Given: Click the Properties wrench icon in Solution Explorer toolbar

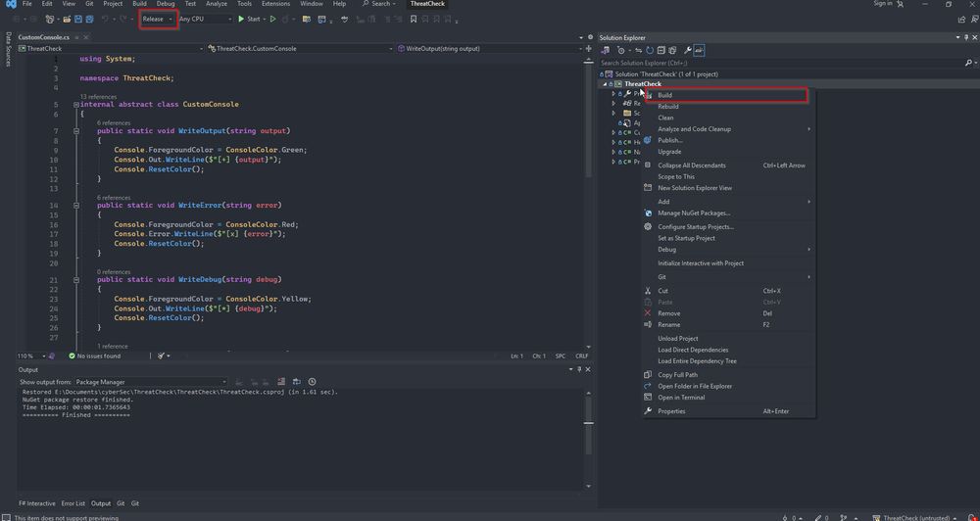Looking at the screenshot, I should click(x=687, y=50).
